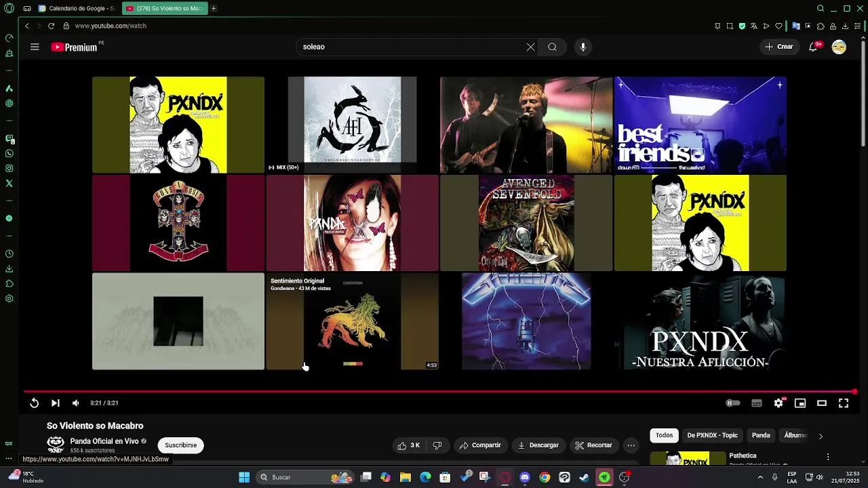Show hidden system tray icons
The height and width of the screenshot is (488, 868).
(759, 477)
